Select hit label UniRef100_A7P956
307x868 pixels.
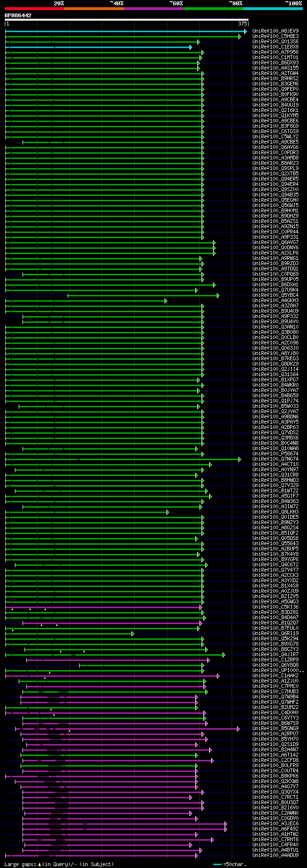(x=275, y=52)
